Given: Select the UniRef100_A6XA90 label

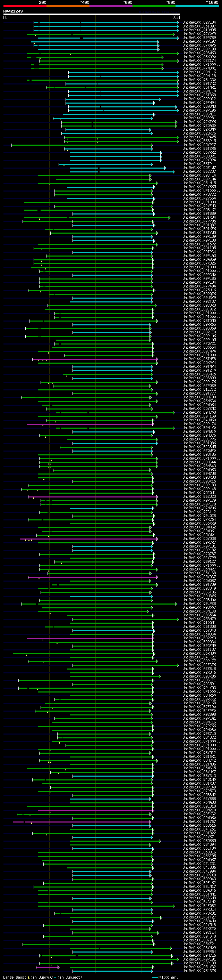Looking at the screenshot, I should pos(199,57).
